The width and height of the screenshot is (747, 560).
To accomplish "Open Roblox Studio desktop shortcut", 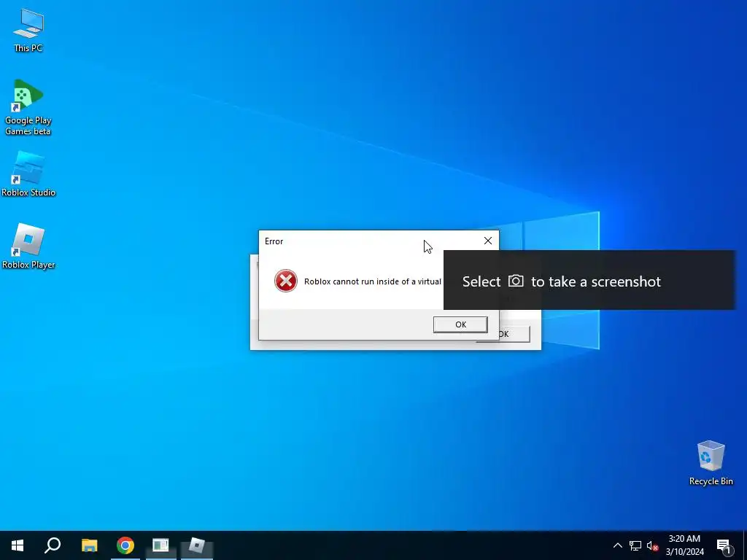I will tap(28, 174).
